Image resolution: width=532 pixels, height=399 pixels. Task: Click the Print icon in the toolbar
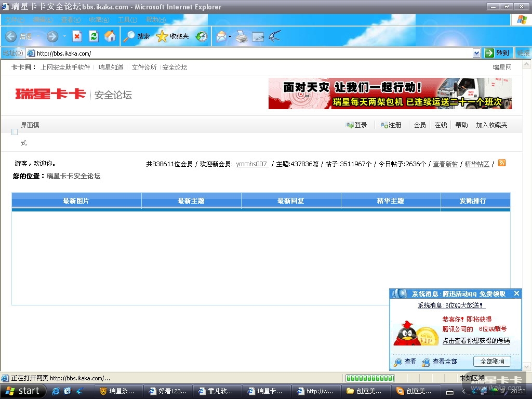click(x=242, y=36)
